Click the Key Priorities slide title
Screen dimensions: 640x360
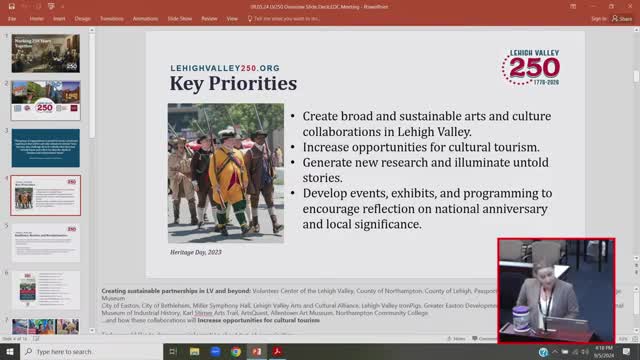(233, 83)
